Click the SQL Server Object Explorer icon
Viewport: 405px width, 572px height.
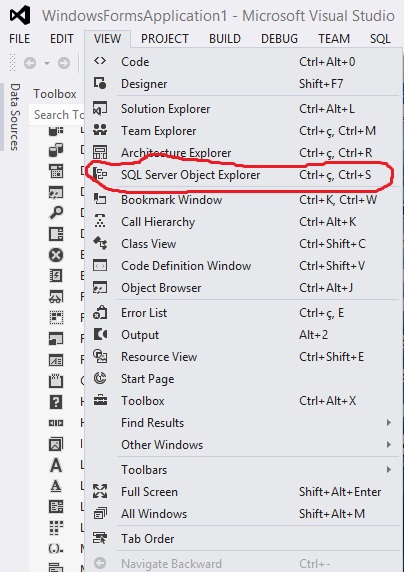100,174
